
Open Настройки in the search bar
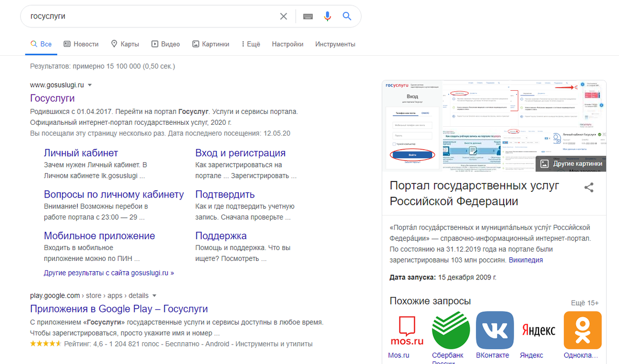[288, 44]
